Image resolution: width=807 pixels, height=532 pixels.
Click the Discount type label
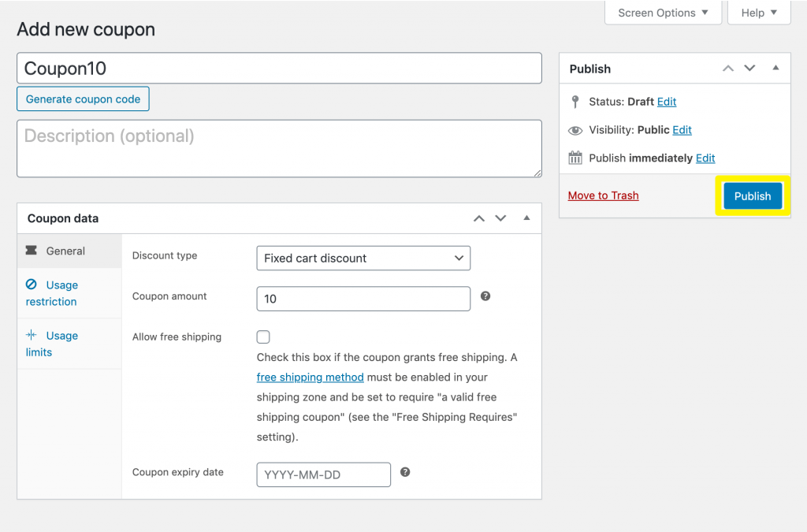(165, 255)
